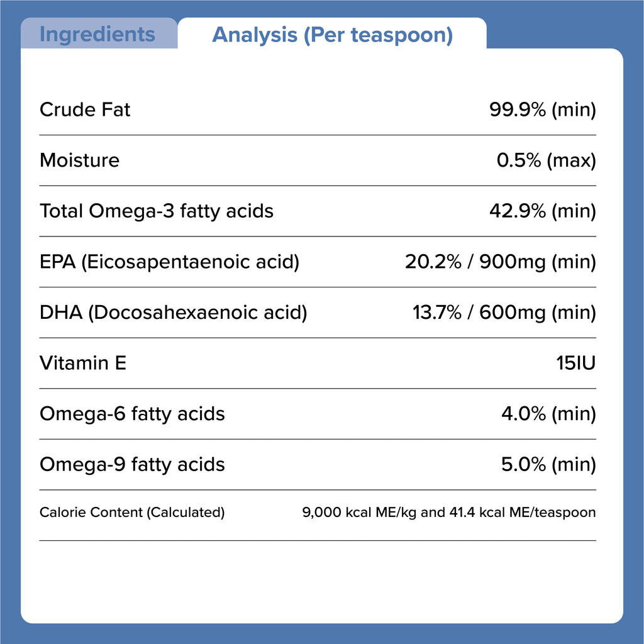The height and width of the screenshot is (644, 644).
Task: Click the 20.2% / 900mg (min) value
Action: pyautogui.click(x=500, y=262)
